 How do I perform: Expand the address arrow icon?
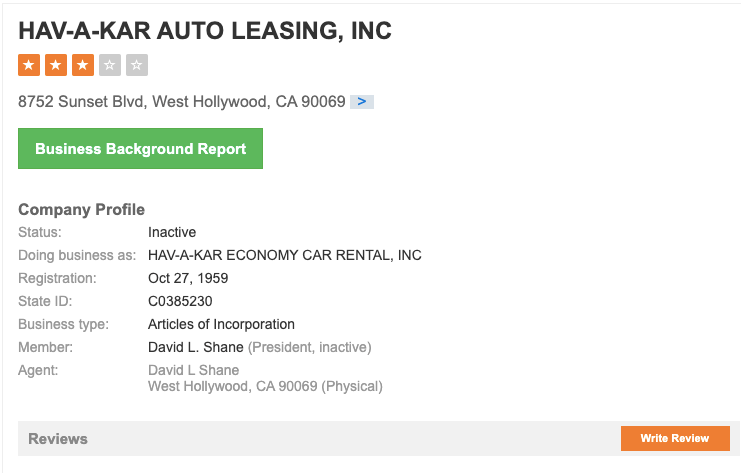point(362,102)
